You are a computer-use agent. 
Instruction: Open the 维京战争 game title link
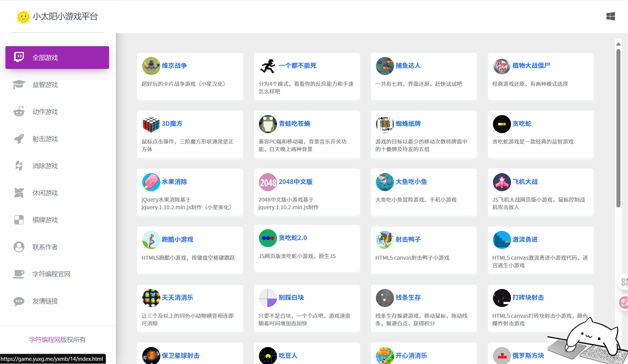174,66
